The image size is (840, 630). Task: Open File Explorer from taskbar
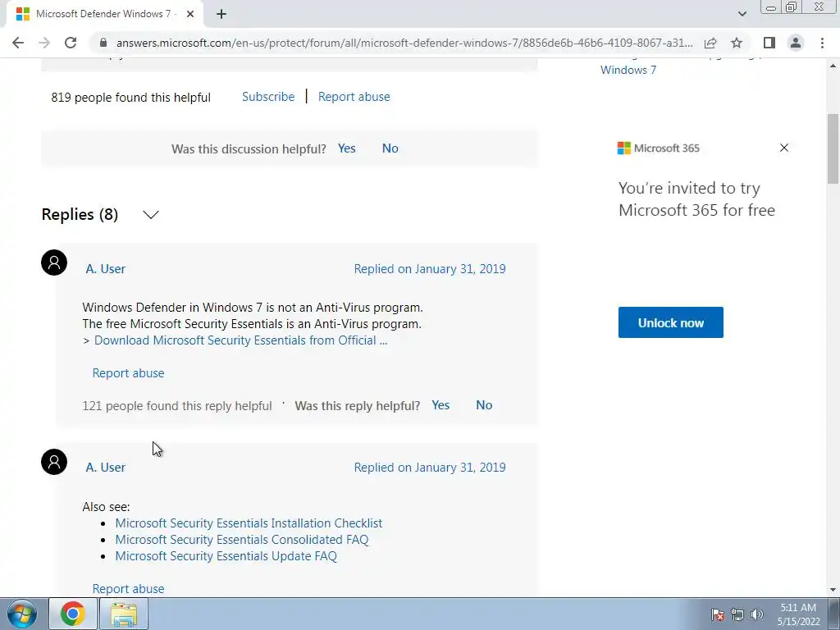tap(124, 614)
